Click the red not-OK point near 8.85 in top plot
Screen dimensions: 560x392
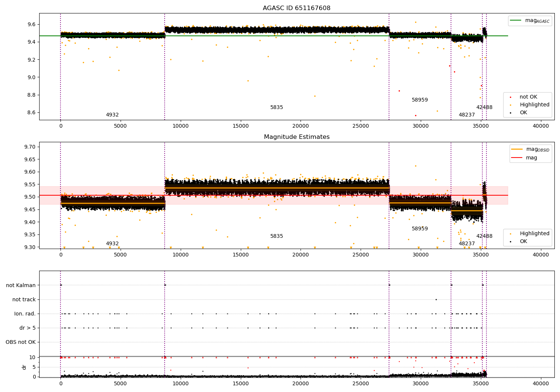pyautogui.click(x=399, y=91)
